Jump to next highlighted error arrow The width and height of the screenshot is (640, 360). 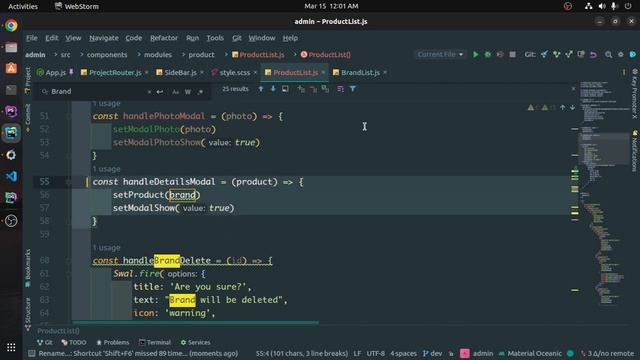(573, 107)
